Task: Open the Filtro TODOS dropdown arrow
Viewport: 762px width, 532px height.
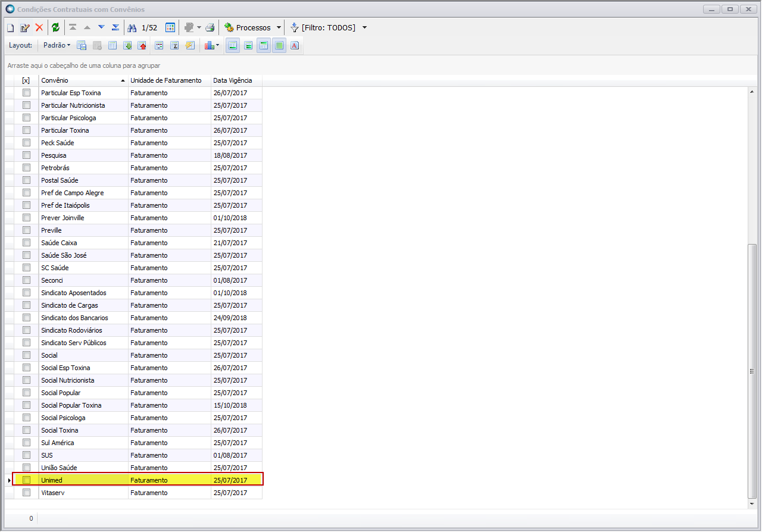Action: [364, 27]
